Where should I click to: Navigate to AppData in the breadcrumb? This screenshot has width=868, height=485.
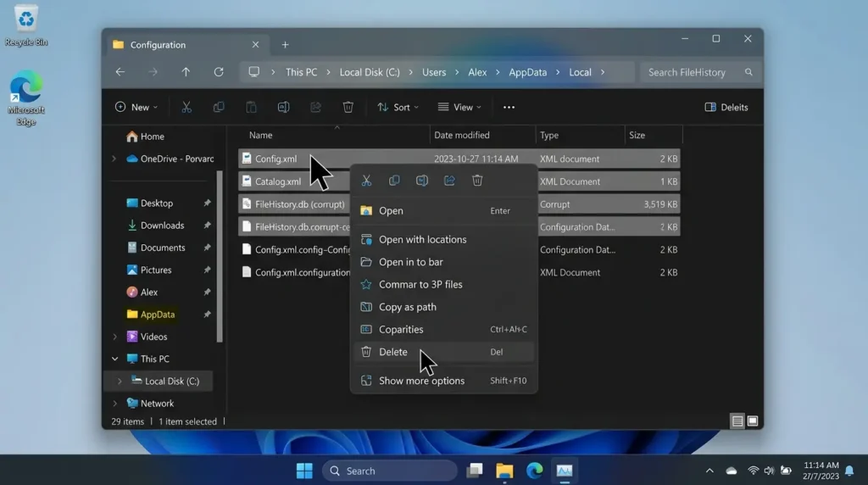pos(527,72)
